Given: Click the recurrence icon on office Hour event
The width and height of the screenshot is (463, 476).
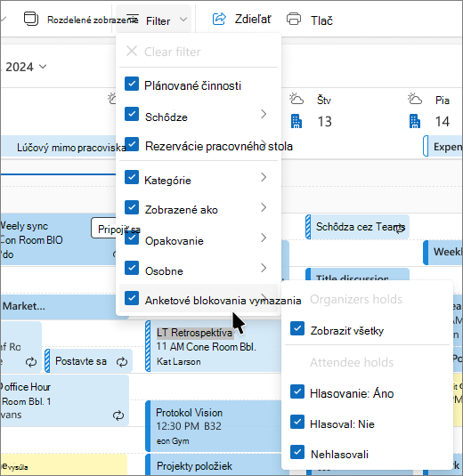Looking at the screenshot, I should [118, 415].
